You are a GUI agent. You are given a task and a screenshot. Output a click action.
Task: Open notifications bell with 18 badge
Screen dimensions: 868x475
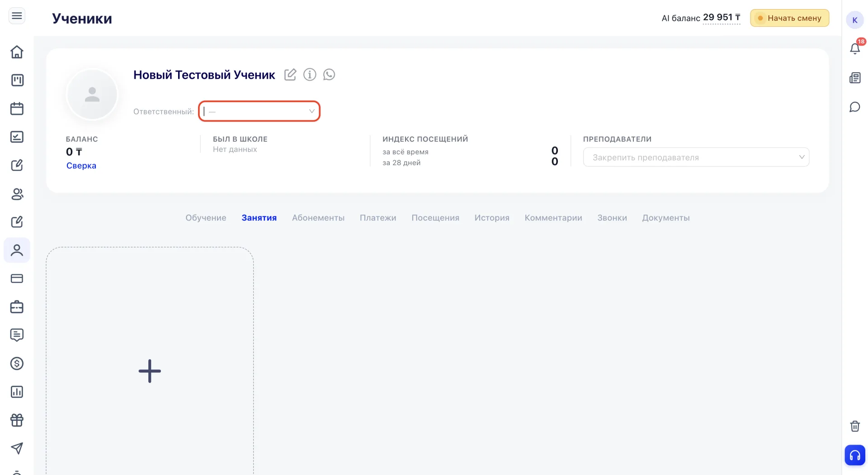pyautogui.click(x=855, y=48)
